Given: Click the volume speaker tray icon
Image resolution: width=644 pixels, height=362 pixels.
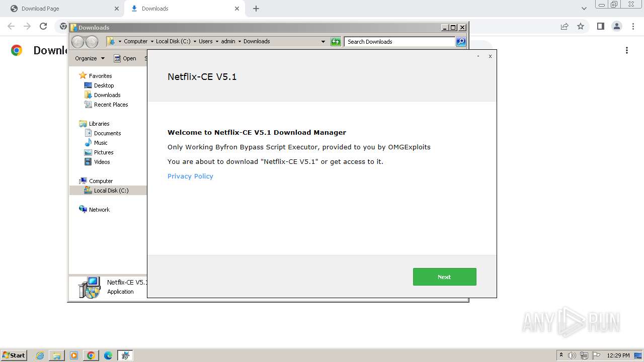Looking at the screenshot, I should coord(572,355).
